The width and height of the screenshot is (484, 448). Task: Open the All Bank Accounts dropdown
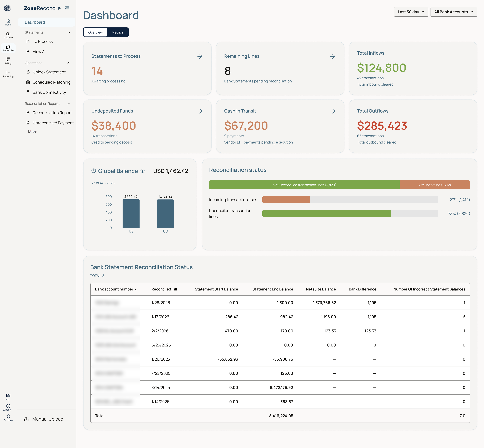point(453,12)
